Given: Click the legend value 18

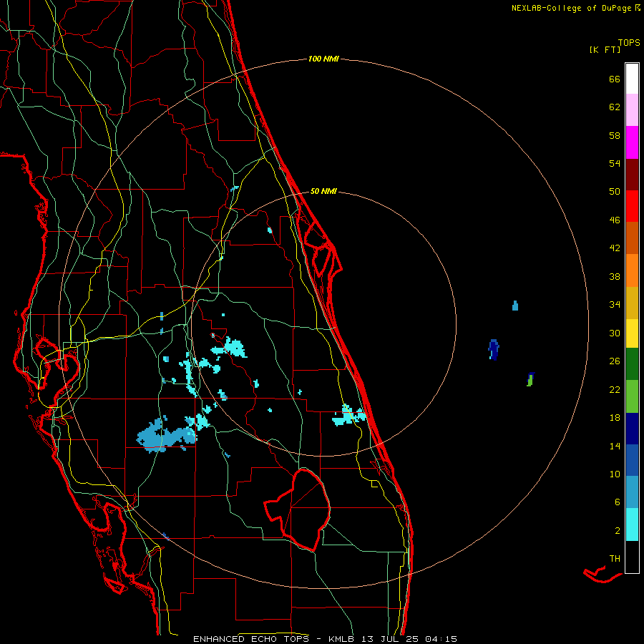Looking at the screenshot, I should 615,418.
